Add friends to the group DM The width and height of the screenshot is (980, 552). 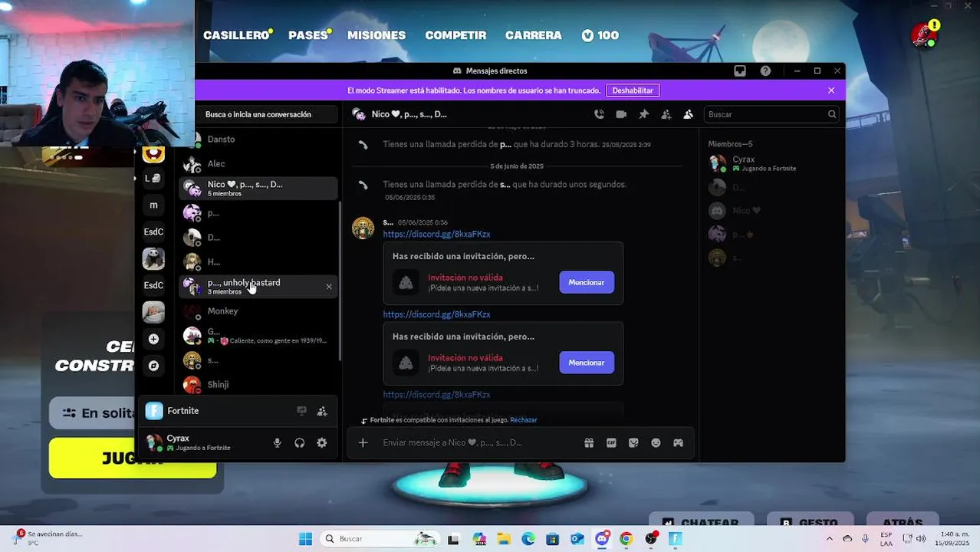tap(666, 114)
